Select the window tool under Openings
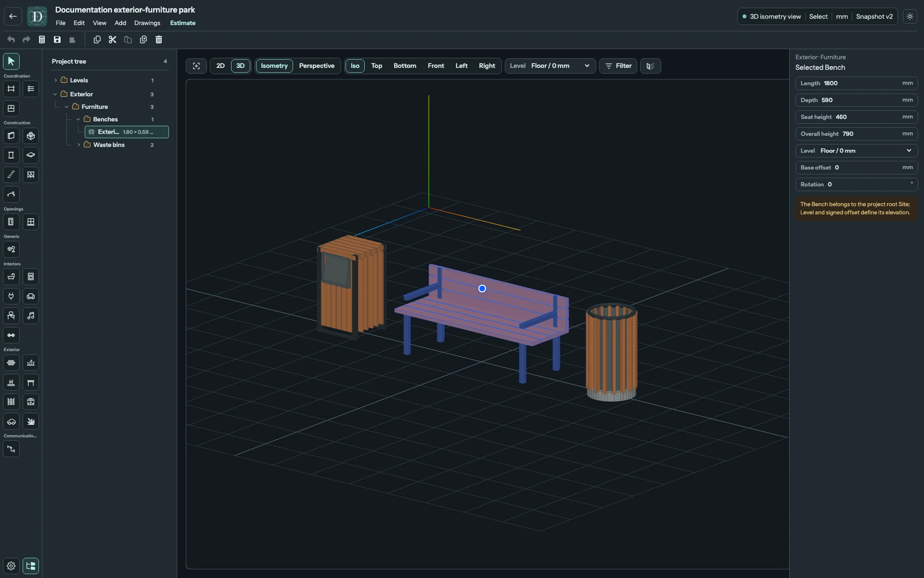The height and width of the screenshot is (578, 924). point(31,222)
